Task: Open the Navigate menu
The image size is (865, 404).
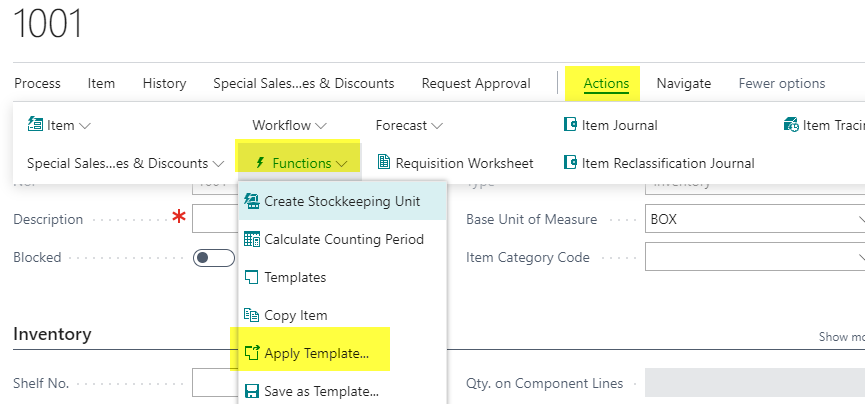Action: [684, 83]
